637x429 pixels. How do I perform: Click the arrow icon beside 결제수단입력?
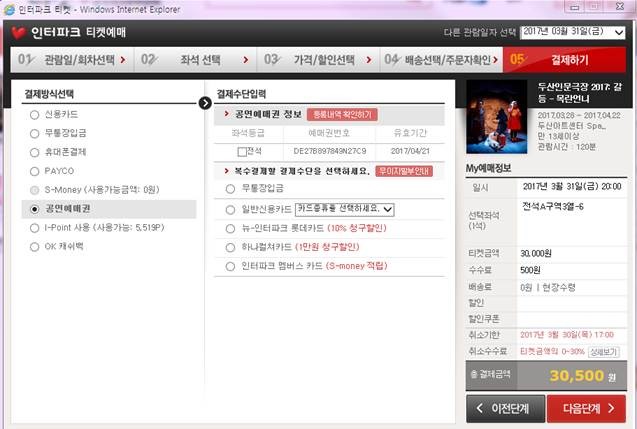205,102
